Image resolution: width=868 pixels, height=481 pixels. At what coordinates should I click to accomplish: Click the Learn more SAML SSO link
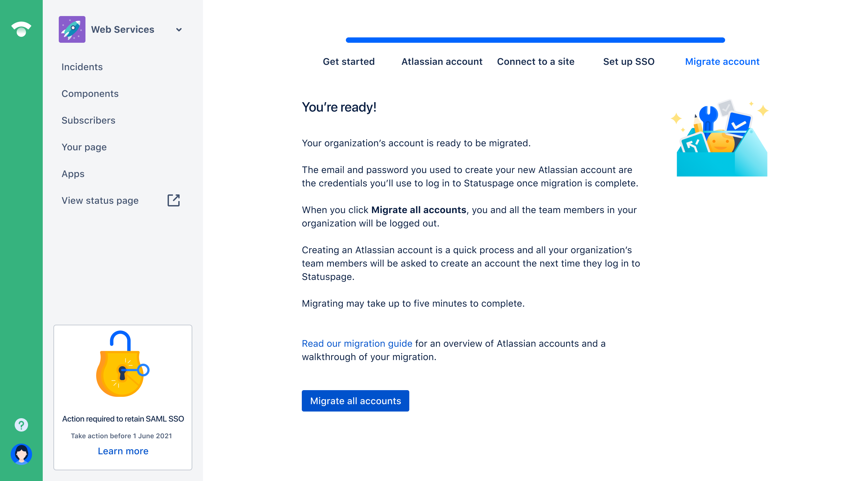click(x=123, y=451)
